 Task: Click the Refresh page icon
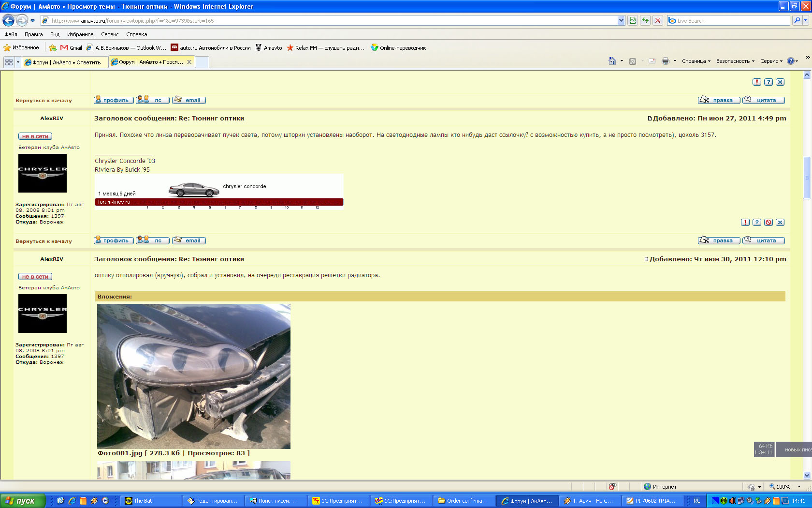(x=645, y=20)
